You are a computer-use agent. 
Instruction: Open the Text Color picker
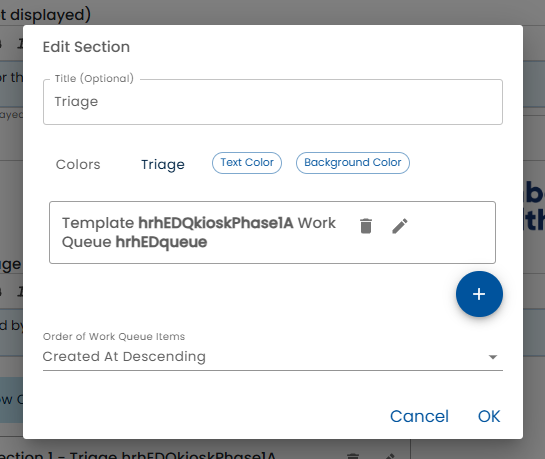pos(247,163)
